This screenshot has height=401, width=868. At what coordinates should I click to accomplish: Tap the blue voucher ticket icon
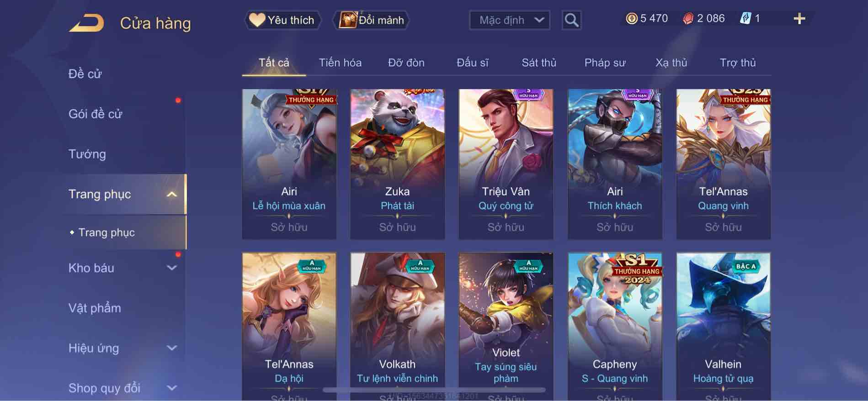pos(745,18)
